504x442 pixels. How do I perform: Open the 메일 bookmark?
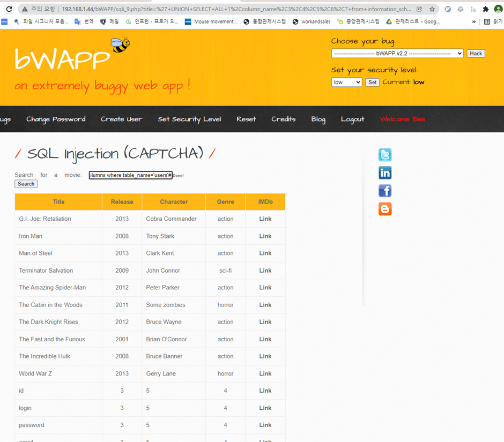click(x=109, y=21)
